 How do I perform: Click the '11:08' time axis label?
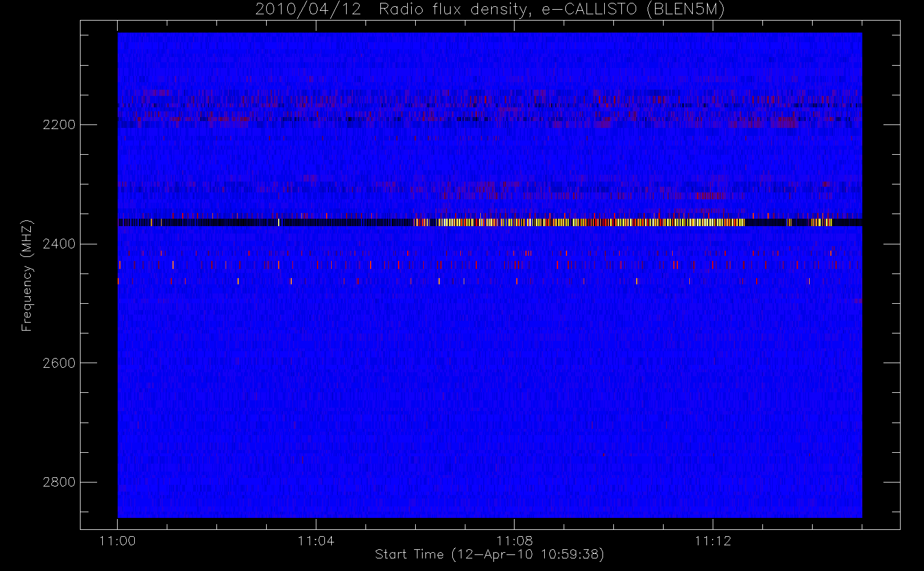pyautogui.click(x=515, y=541)
